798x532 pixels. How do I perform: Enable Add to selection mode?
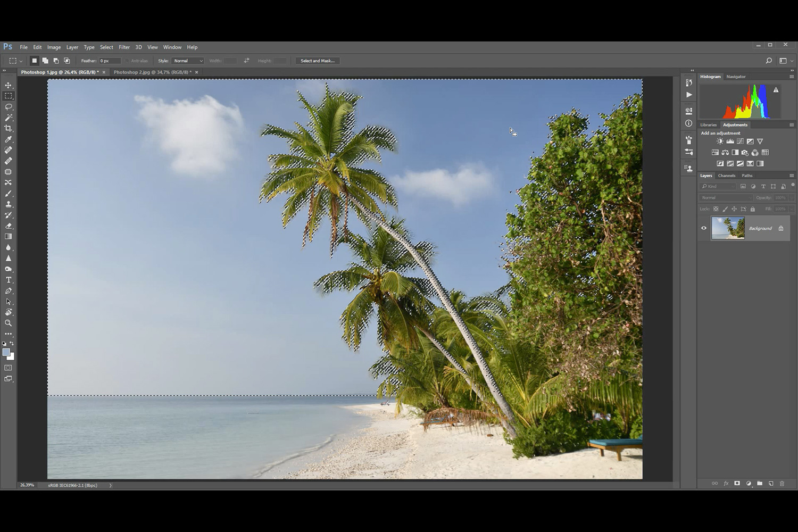45,61
